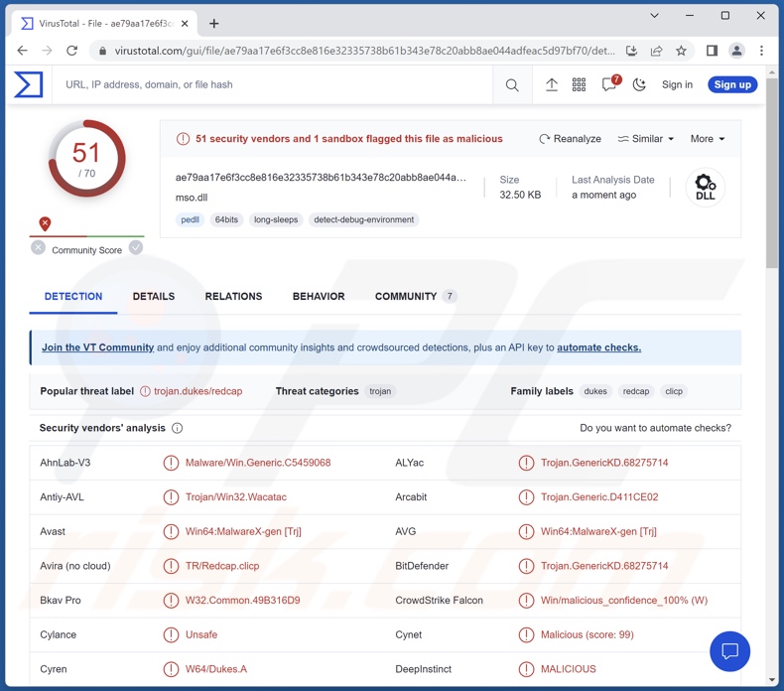Click the W64/Dukes.A Cyren detection
Image resolution: width=784 pixels, height=691 pixels.
pyautogui.click(x=216, y=669)
